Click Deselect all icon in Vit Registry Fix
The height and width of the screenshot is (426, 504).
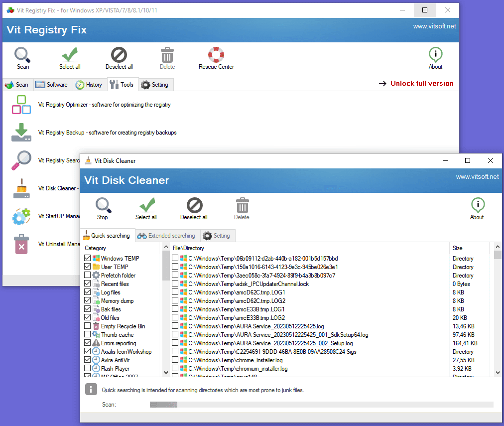(119, 55)
